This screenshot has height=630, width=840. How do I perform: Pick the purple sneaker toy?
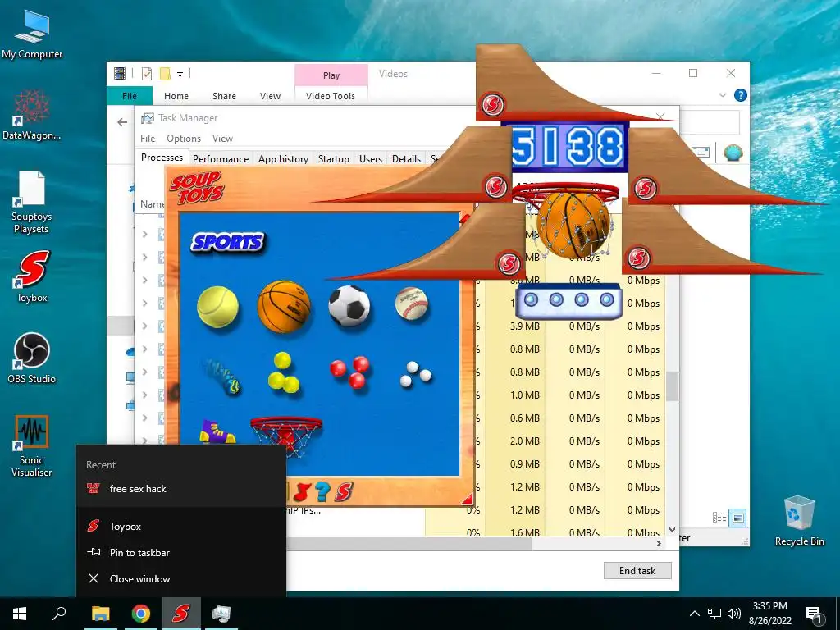pos(217,431)
